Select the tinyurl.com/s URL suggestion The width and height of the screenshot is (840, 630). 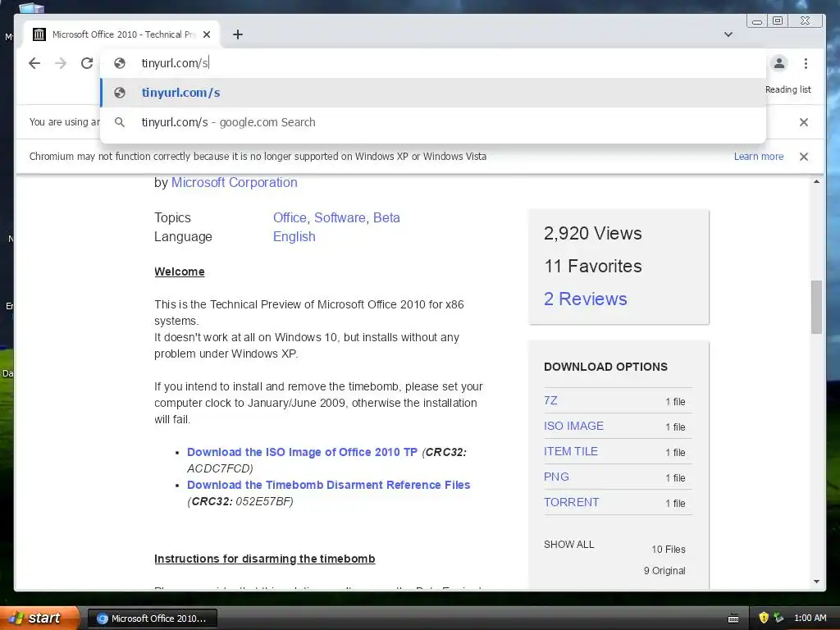pos(433,93)
